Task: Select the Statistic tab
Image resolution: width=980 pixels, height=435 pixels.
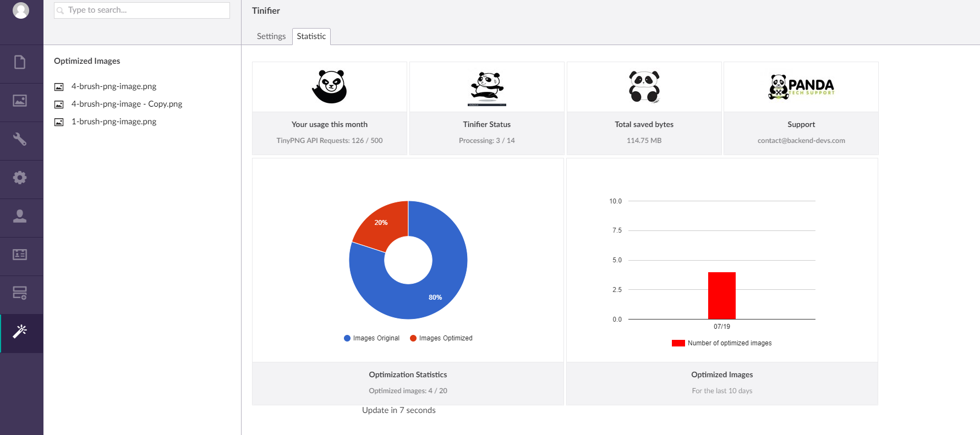Action: (311, 36)
